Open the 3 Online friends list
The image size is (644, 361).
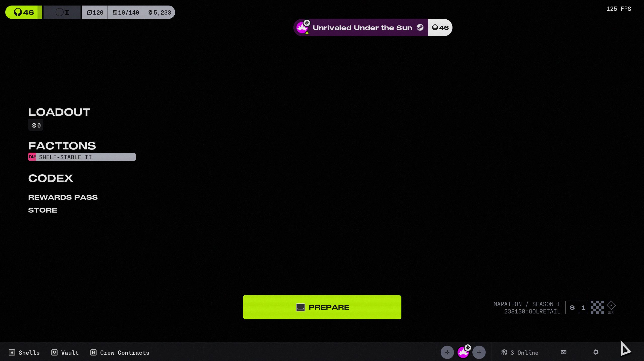point(520,352)
